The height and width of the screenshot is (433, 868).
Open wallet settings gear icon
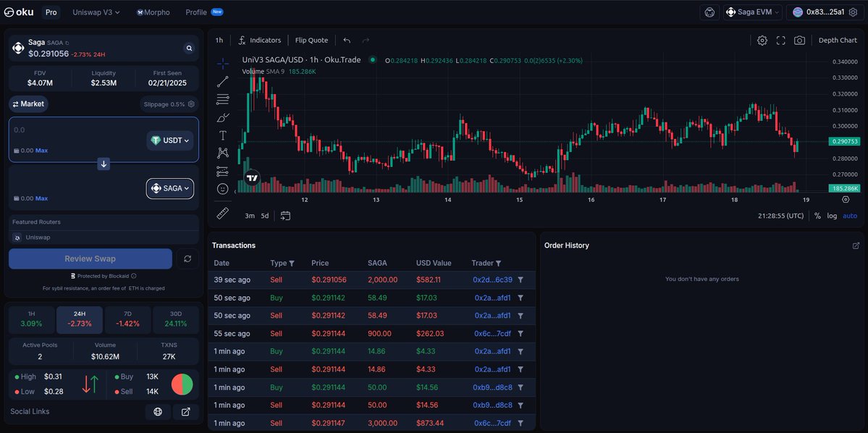coord(853,12)
